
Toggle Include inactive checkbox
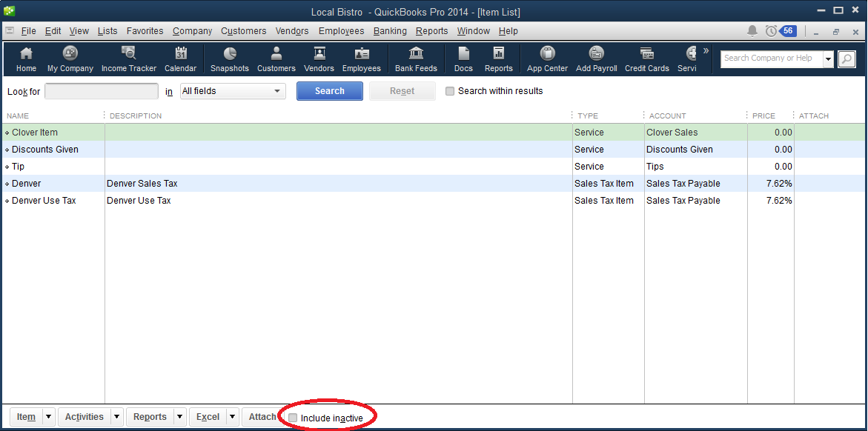click(294, 418)
